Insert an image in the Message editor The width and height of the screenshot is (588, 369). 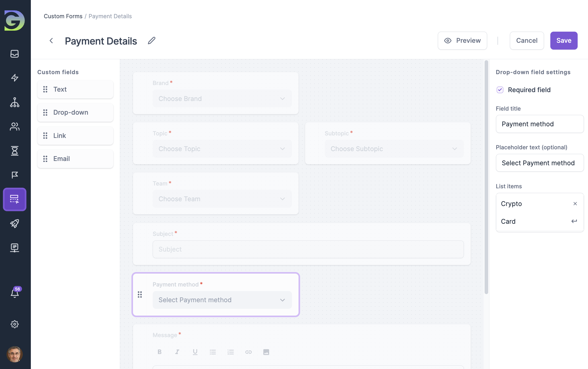point(266,352)
